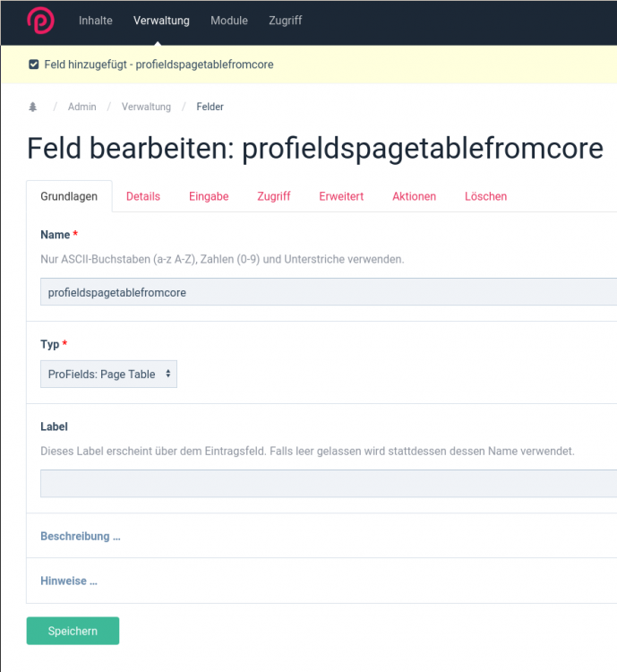Open the Inhalte menu

[x=96, y=21]
